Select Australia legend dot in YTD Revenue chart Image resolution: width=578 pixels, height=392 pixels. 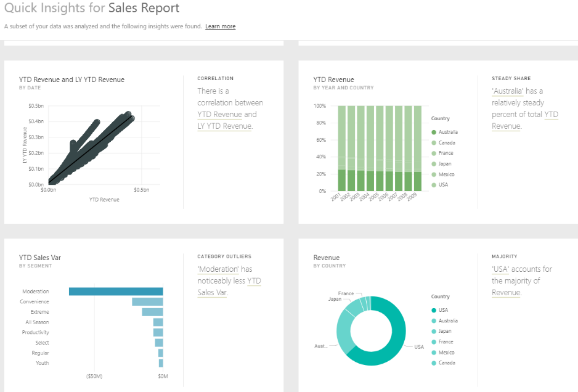434,132
